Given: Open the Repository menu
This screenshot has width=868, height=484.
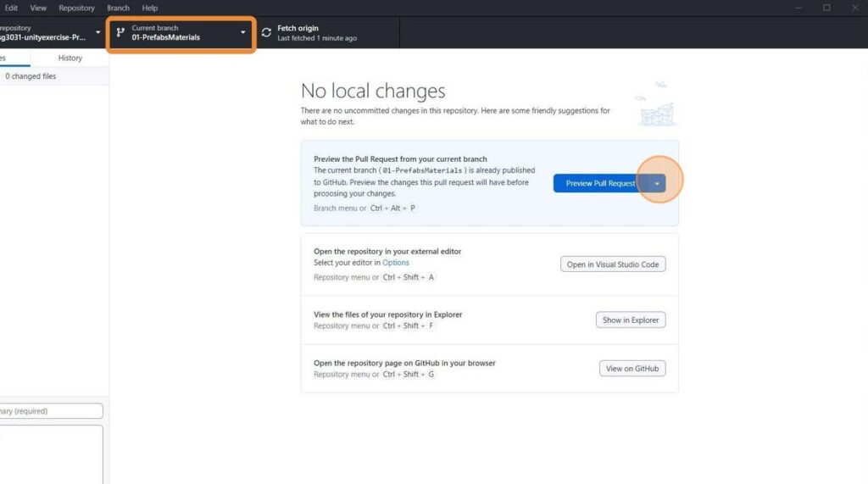Looking at the screenshot, I should click(x=76, y=8).
